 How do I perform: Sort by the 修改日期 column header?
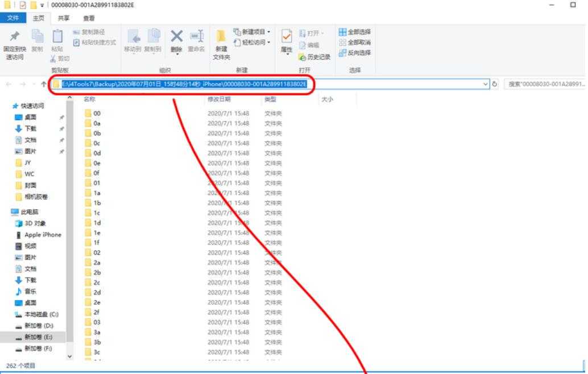pos(219,99)
